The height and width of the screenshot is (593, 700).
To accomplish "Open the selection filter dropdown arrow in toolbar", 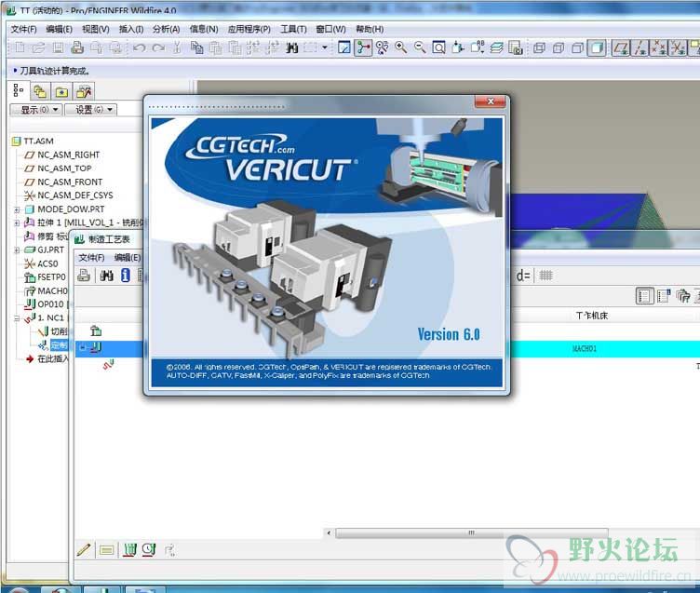I will (x=325, y=47).
